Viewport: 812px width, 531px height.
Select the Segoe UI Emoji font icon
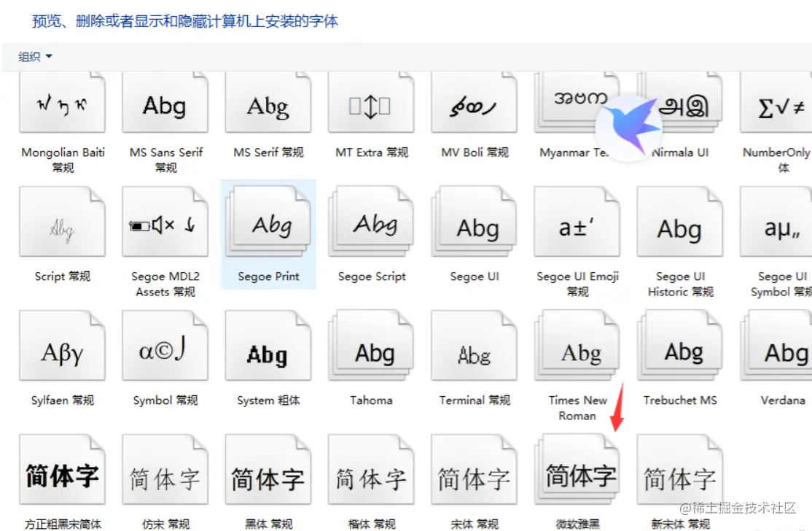577,222
